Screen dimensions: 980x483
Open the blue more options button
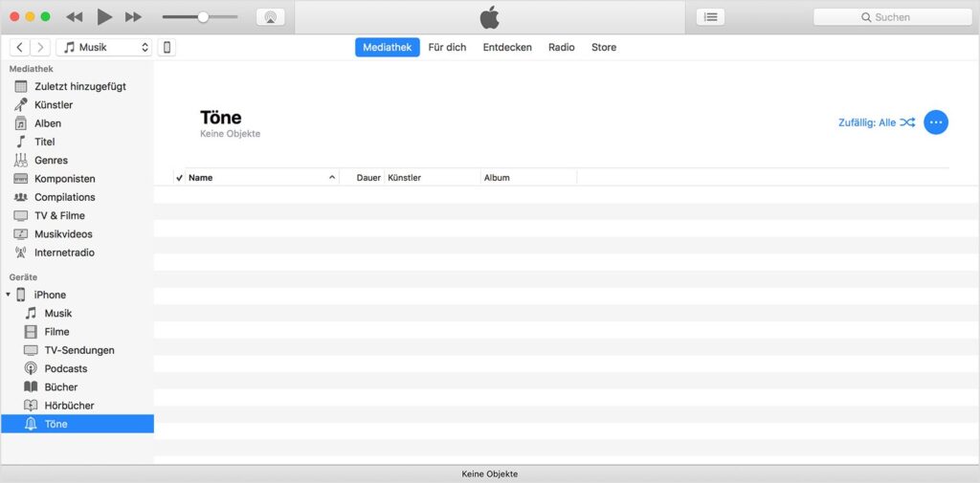click(x=936, y=122)
